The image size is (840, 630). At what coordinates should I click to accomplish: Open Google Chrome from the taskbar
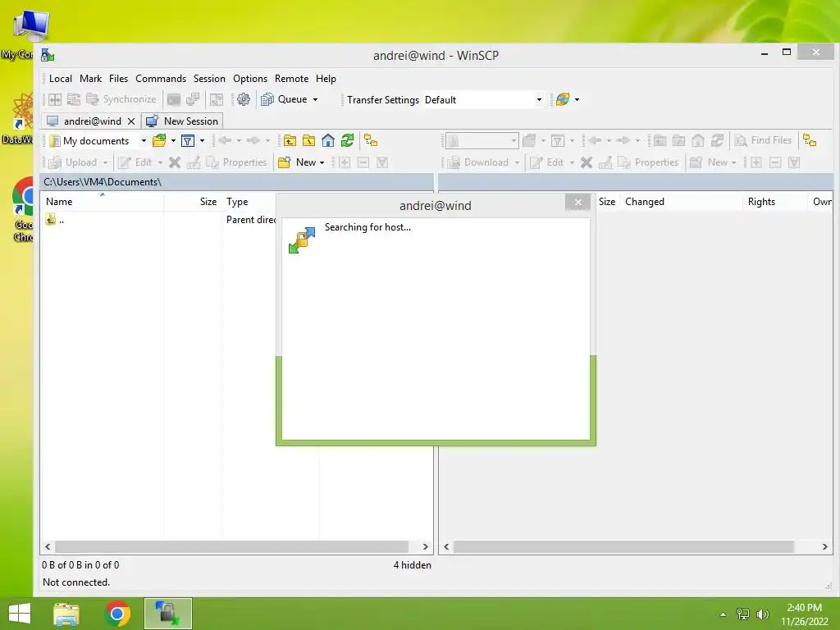coord(117,614)
